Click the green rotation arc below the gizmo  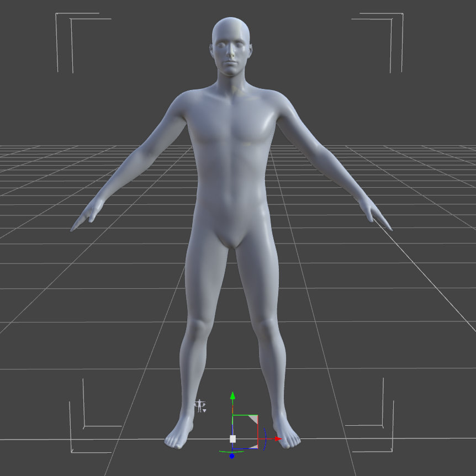(228, 451)
